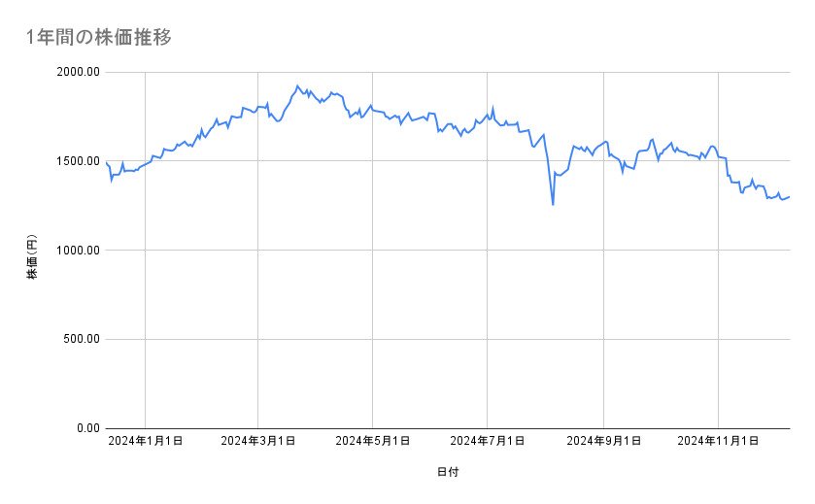Click the 2024年5月1日 date label
This screenshot has width=815, height=504.
click(373, 442)
